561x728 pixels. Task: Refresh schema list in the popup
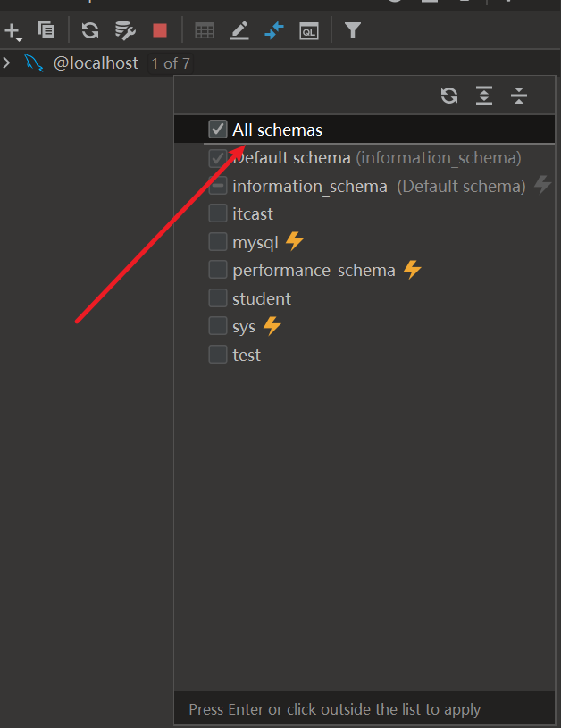tap(449, 96)
